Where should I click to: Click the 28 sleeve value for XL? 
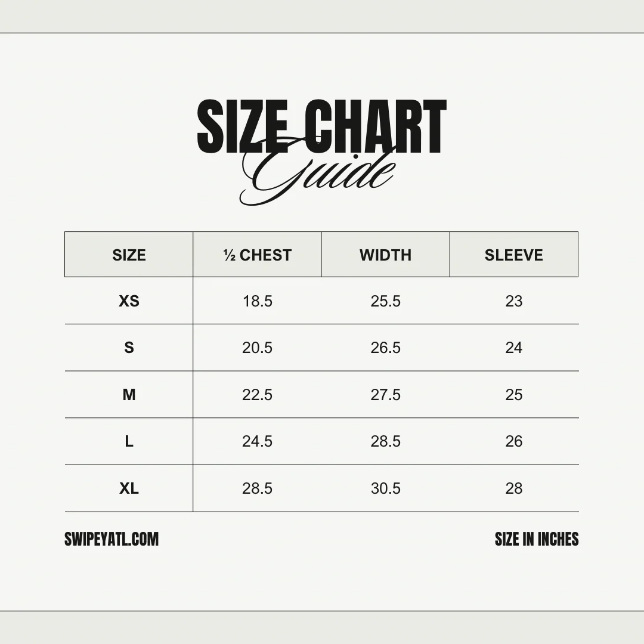pyautogui.click(x=513, y=488)
